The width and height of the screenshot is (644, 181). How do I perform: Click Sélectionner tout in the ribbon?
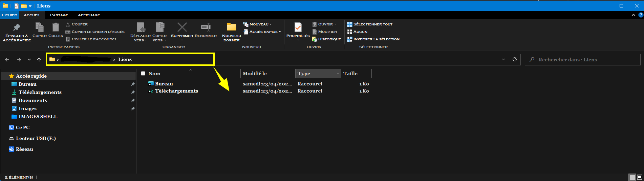370,24
